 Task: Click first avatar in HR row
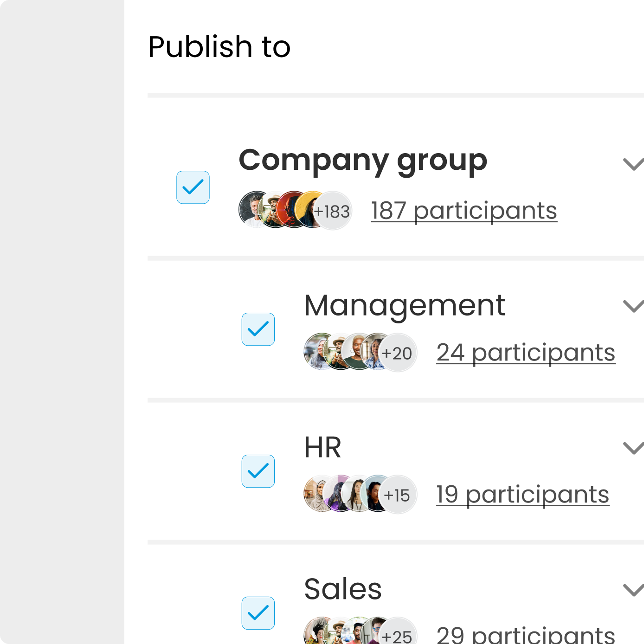coord(316,493)
